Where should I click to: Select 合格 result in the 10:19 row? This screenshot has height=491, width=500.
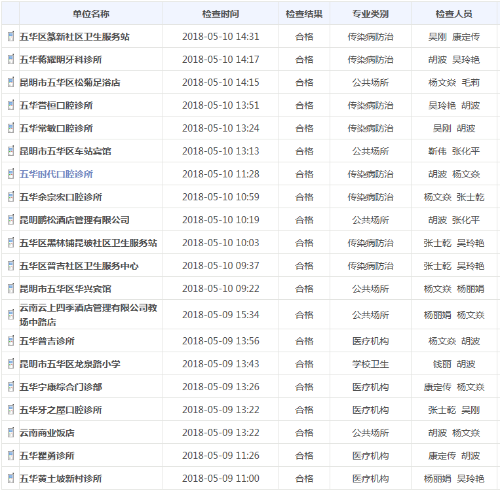(x=304, y=220)
